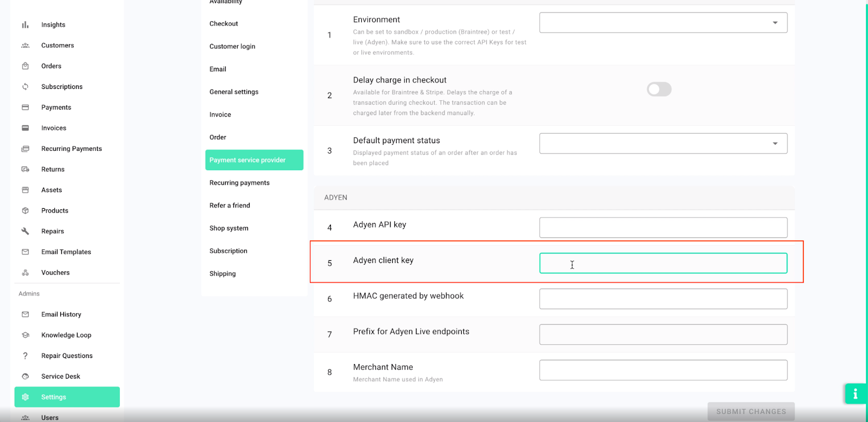Viewport: 868px width, 422px height.
Task: Click the Insights bar chart icon
Action: pyautogui.click(x=25, y=25)
